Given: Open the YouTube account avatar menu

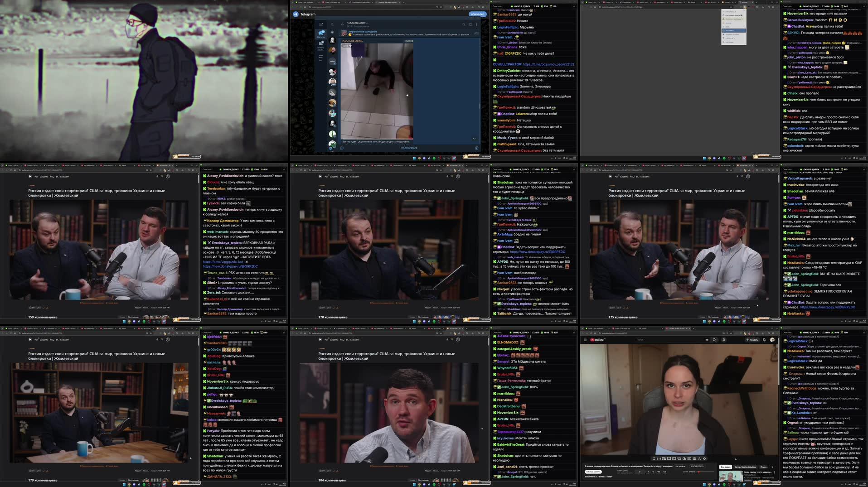Looking at the screenshot, I should click(x=772, y=340).
